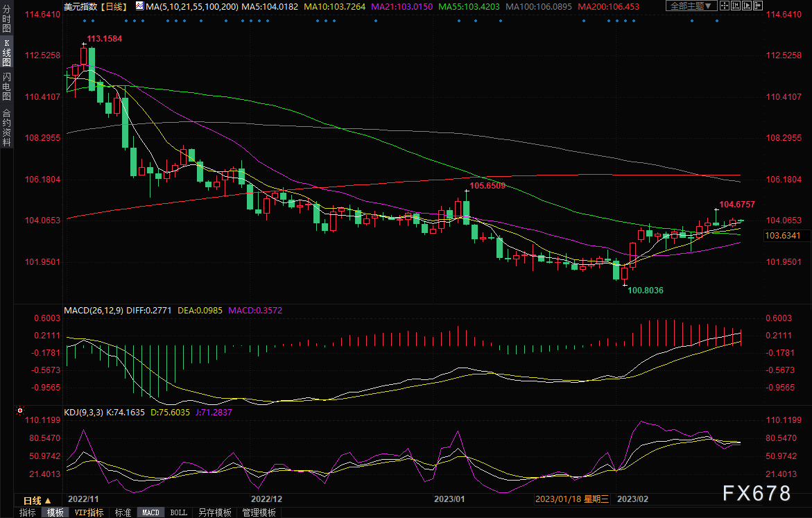Click the MA5:104.0182 value

270,7
